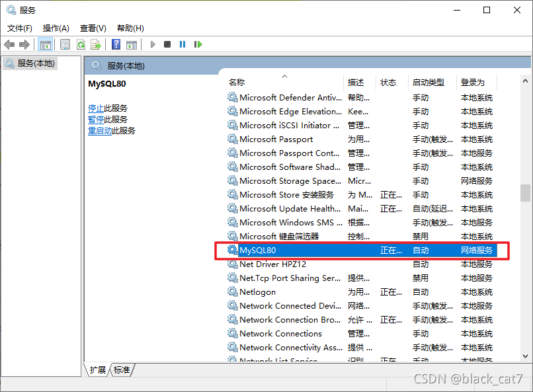
Task: Sort by the 状态 column header
Action: point(392,83)
